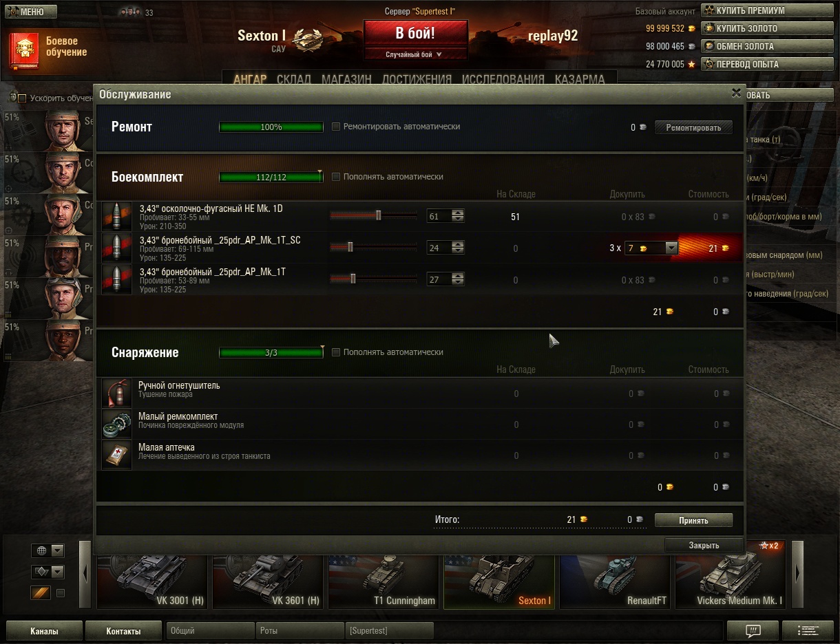Toggle Пополнять автоматически for Снаряжение
This screenshot has width=840, height=644.
pos(336,352)
